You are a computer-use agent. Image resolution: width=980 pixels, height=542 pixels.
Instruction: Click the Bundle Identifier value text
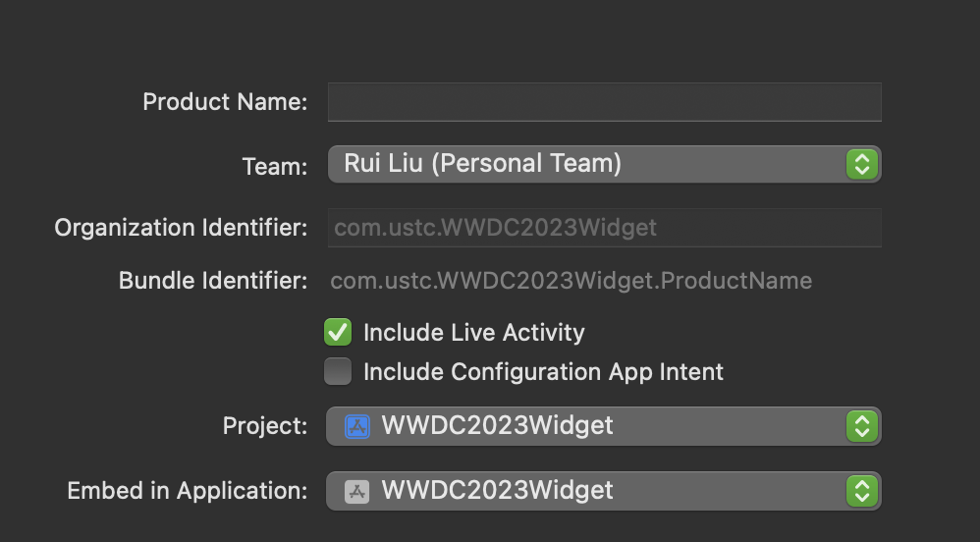[x=571, y=281]
